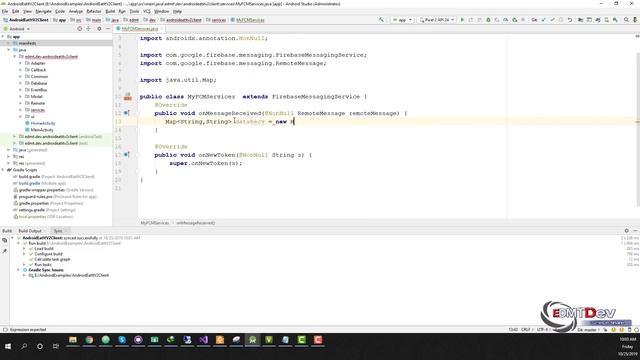Click onMessageReceived in editor breadcrumb footer
Image resolution: width=640 pixels, height=360 pixels.
(196, 223)
